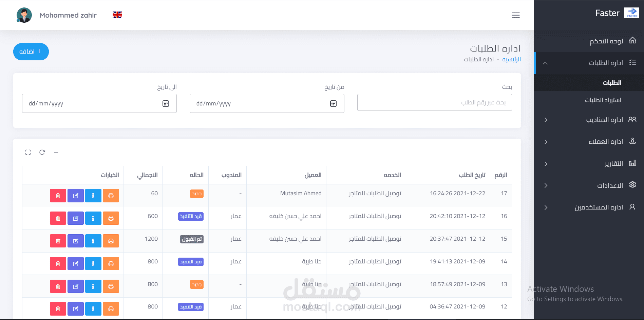The image size is (644, 320).
Task: Edit order number 17
Action: [76, 196]
